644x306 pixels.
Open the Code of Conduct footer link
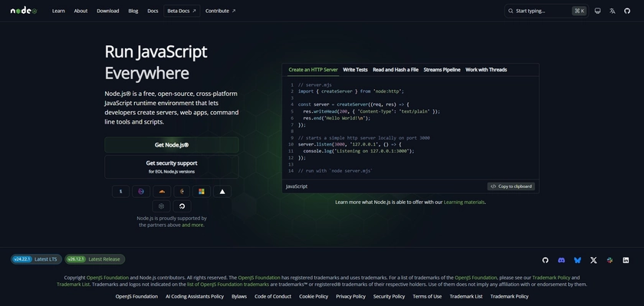click(x=273, y=296)
